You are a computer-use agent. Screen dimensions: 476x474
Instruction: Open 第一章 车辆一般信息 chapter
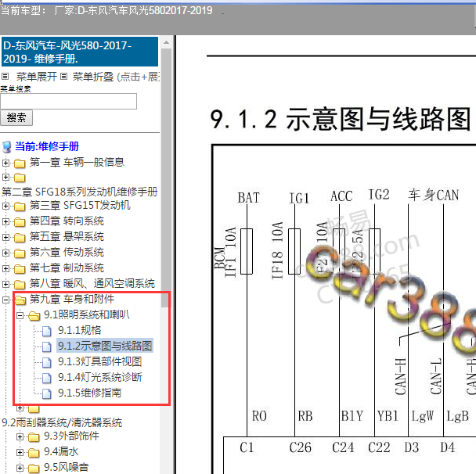(77, 162)
